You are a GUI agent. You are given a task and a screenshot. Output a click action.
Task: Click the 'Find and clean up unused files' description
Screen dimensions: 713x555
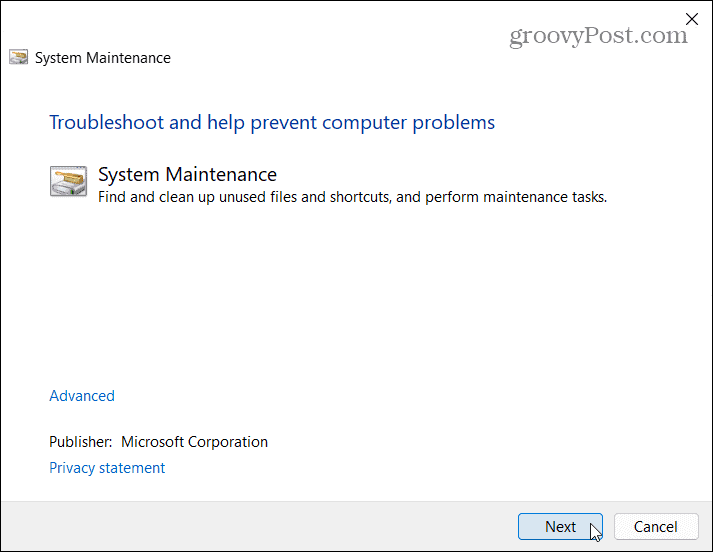(x=352, y=197)
